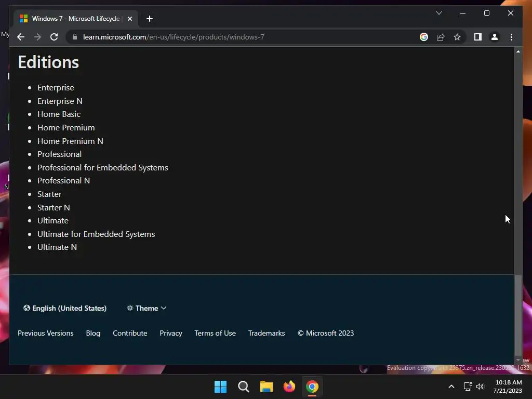Click Chrome icon in taskbar

pyautogui.click(x=312, y=387)
